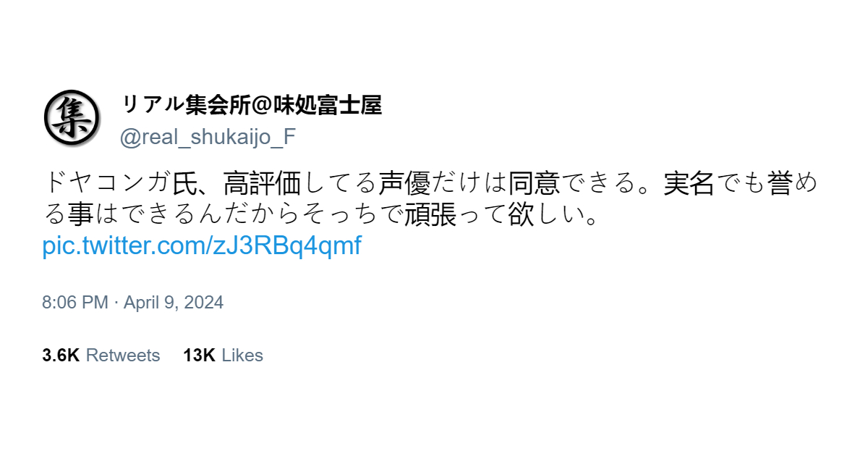Click the Likes label

click(242, 356)
